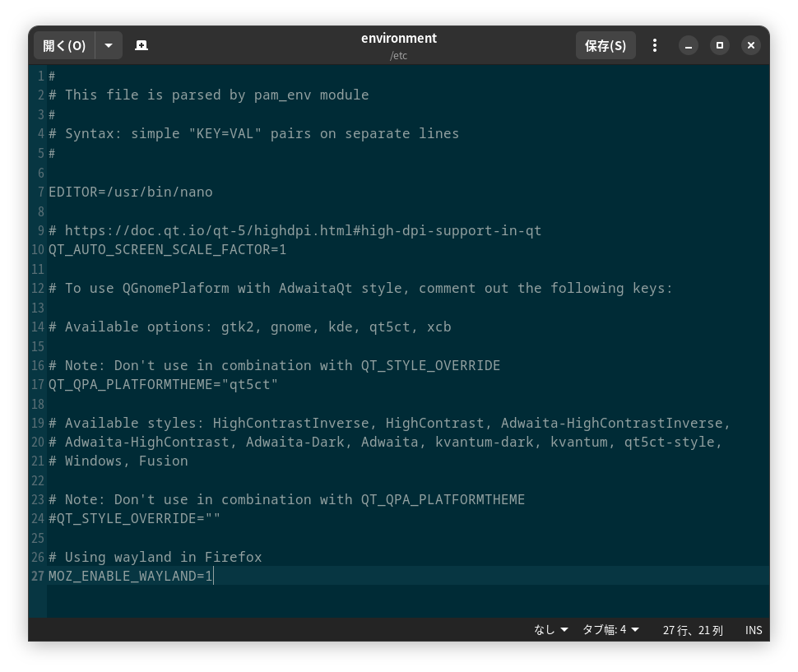798x672 pixels.
Task: Click the MOZ_ENABLE_WAYLAND=1 line
Action: point(131,577)
